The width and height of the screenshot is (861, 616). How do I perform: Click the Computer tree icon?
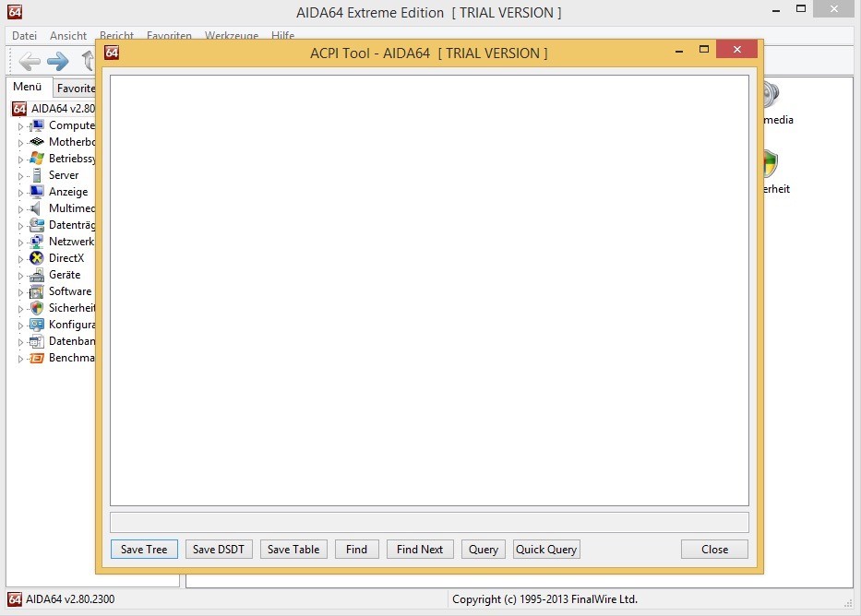37,125
